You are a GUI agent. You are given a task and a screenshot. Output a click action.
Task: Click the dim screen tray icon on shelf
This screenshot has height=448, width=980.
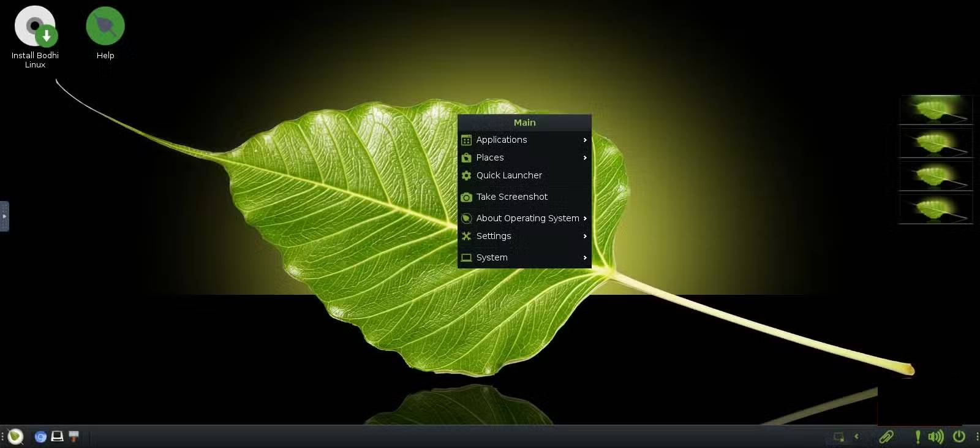[x=839, y=437]
